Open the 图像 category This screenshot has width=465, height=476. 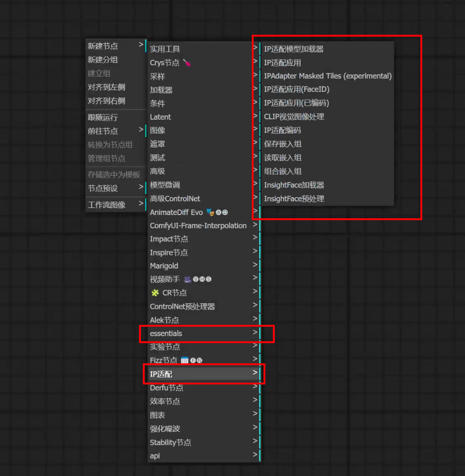pos(204,131)
